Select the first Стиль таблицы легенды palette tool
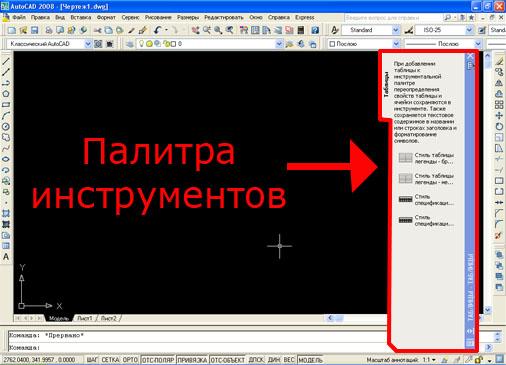The width and height of the screenshot is (506, 365). (426, 158)
